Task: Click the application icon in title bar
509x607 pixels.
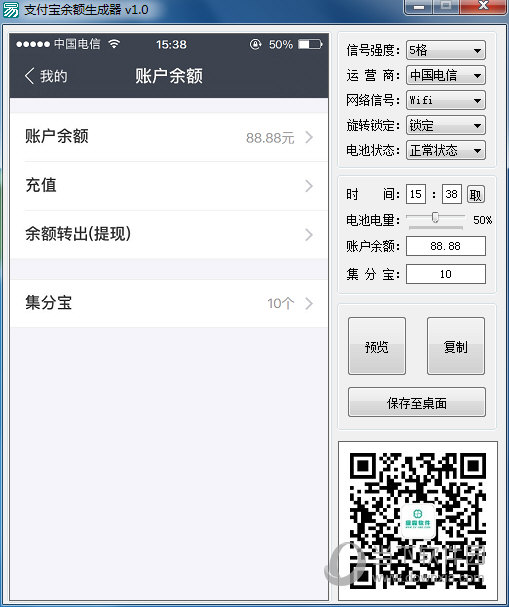Action: (x=10, y=9)
